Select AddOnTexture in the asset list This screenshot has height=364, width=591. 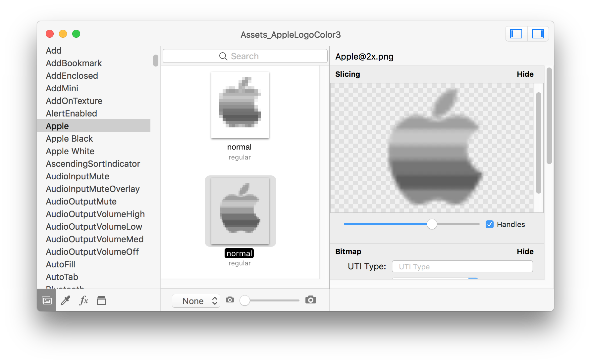coord(94,101)
